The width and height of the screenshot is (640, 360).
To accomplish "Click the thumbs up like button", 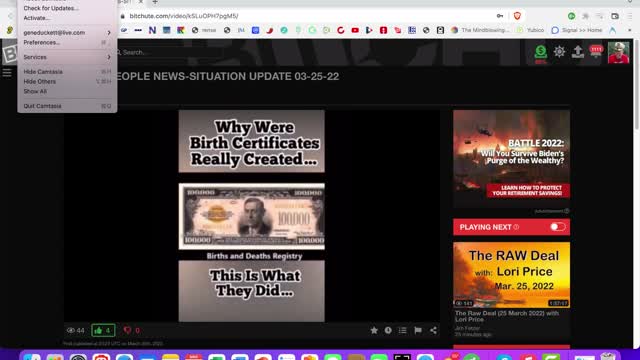I will pyautogui.click(x=103, y=330).
